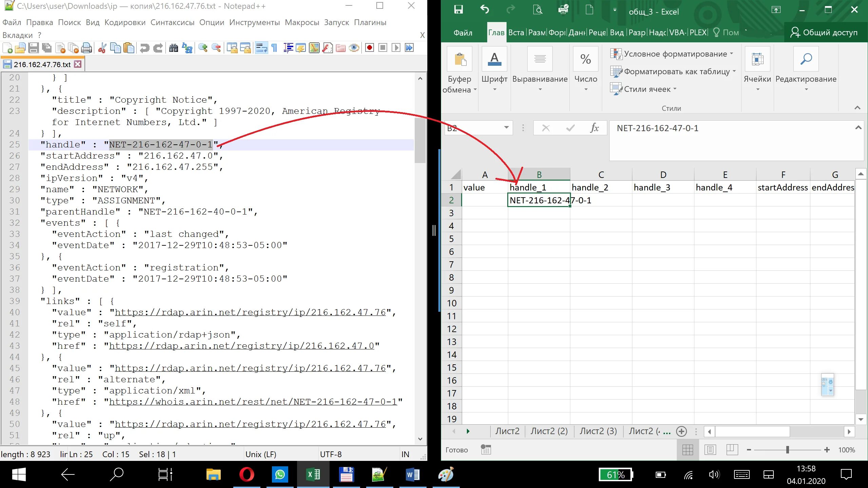868x488 pixels.
Task: Click the Excel zoom slider handle
Action: [787, 450]
